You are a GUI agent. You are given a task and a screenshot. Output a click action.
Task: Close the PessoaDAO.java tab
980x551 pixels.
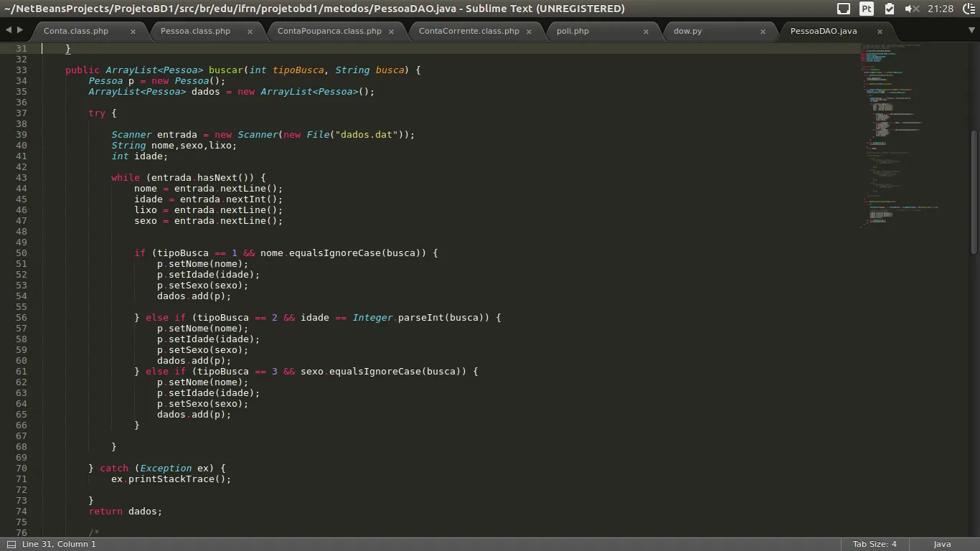[x=880, y=32]
